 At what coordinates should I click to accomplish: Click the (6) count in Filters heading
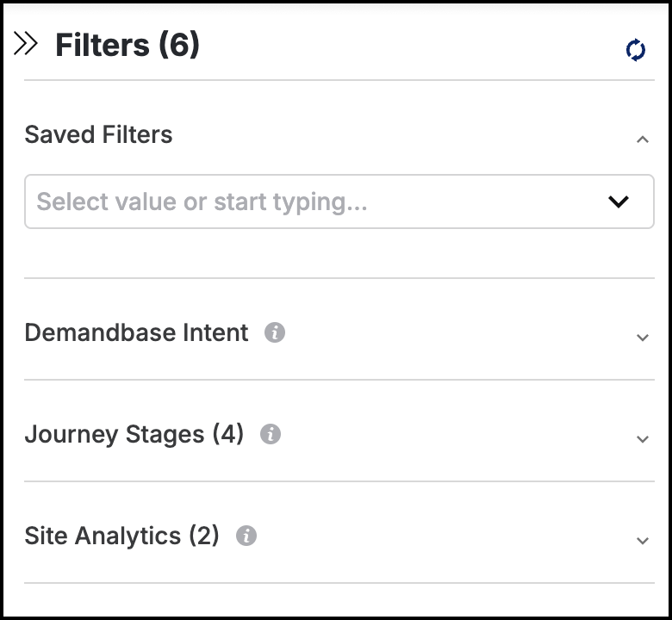coord(179,45)
